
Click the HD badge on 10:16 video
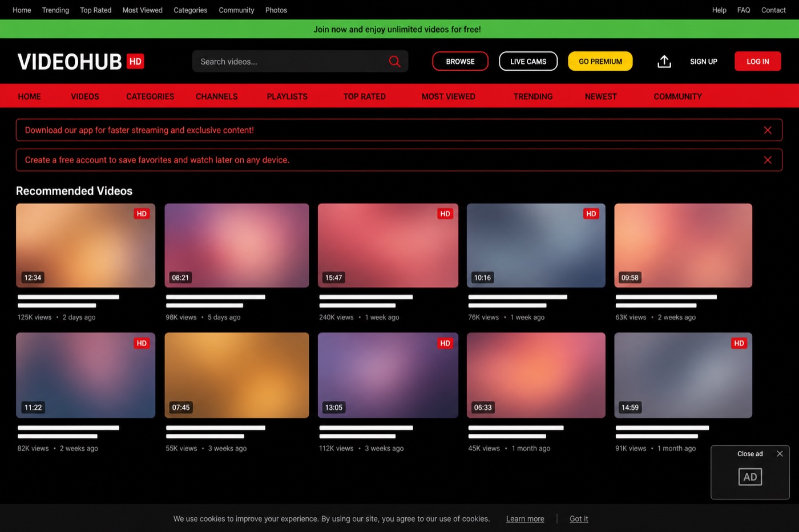[591, 214]
